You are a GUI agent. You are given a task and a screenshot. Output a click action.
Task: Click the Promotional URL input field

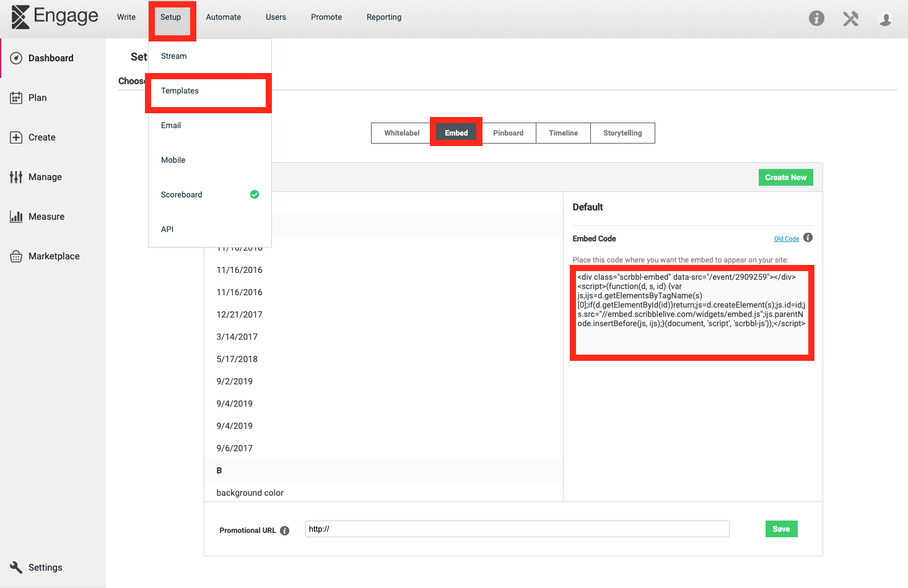[x=517, y=529]
